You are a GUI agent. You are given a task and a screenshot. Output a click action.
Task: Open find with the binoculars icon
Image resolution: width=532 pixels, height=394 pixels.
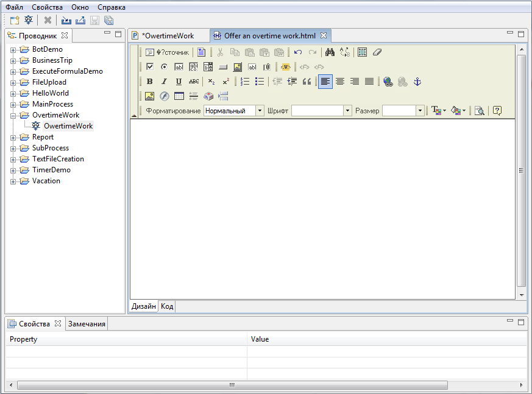(x=330, y=52)
